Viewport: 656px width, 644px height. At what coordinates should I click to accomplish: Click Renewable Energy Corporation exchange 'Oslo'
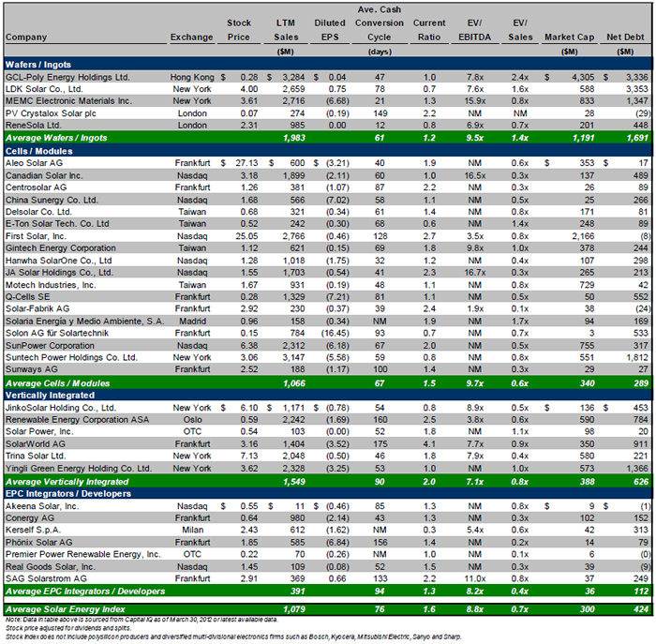[192, 420]
